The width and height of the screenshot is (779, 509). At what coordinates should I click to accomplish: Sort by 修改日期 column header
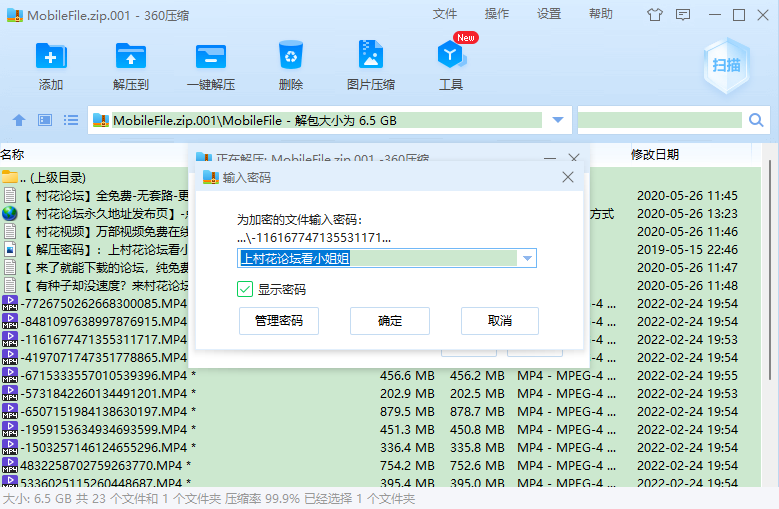[655, 154]
